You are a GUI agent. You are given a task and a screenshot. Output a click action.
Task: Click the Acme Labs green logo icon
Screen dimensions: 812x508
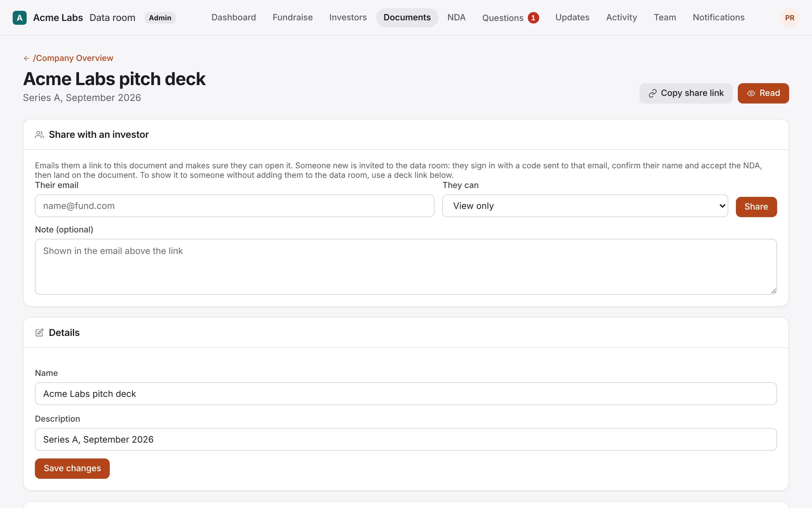click(19, 18)
